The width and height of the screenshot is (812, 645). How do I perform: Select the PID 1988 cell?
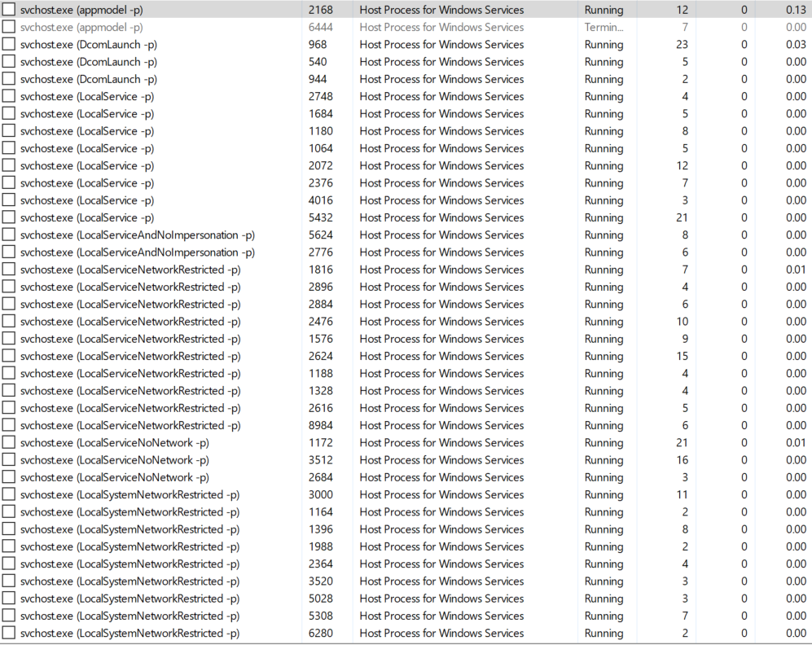click(321, 546)
